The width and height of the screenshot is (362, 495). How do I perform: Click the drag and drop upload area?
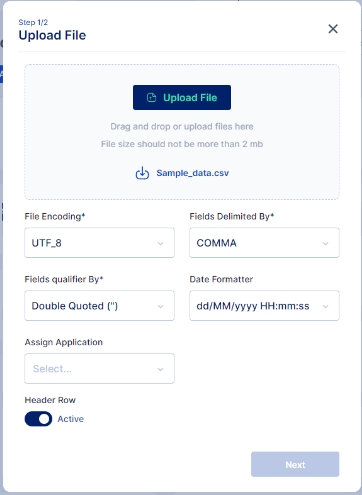click(x=182, y=132)
